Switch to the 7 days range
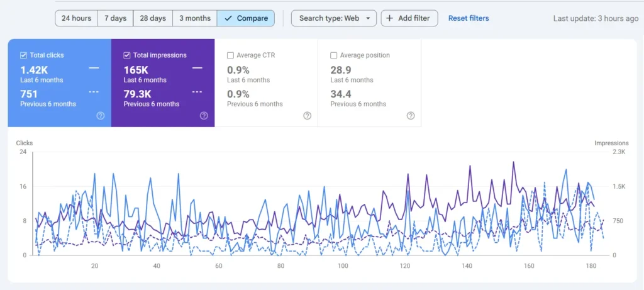This screenshot has height=290, width=644. [x=115, y=18]
